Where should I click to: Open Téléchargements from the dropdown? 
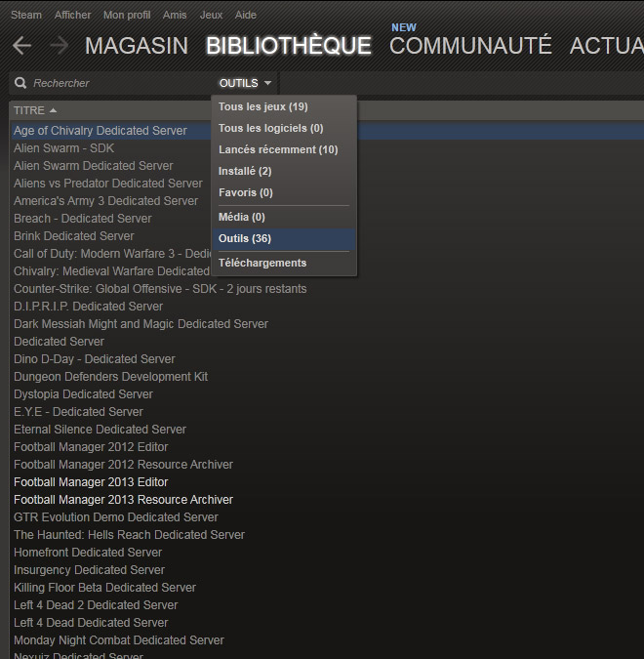[284, 263]
